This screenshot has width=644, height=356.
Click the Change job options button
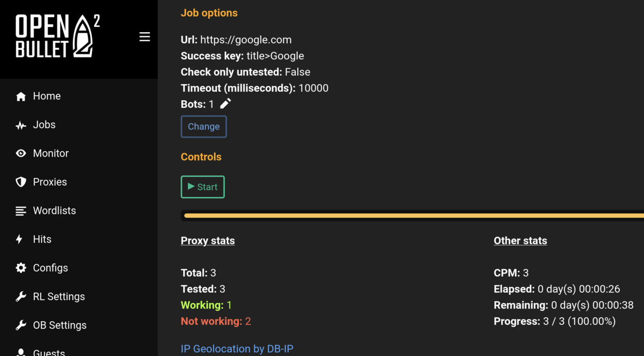click(x=204, y=127)
